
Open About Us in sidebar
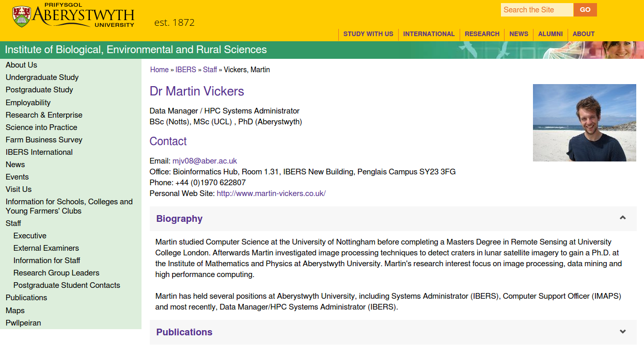(21, 65)
